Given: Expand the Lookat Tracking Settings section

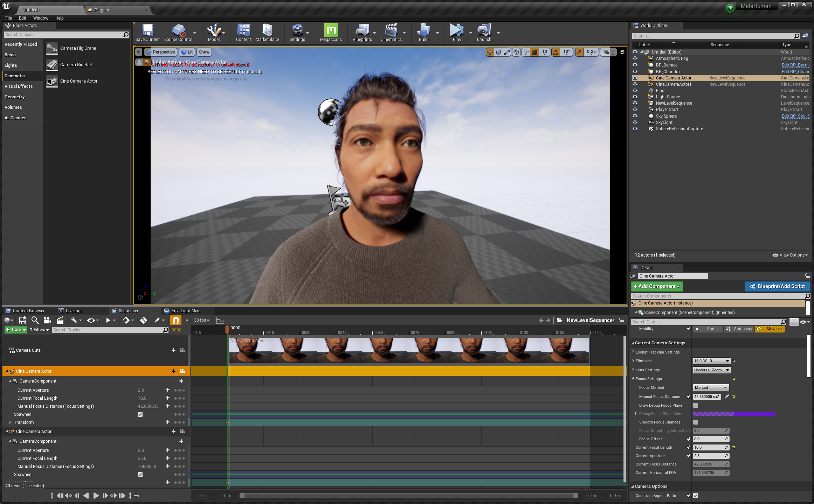Looking at the screenshot, I should click(633, 352).
